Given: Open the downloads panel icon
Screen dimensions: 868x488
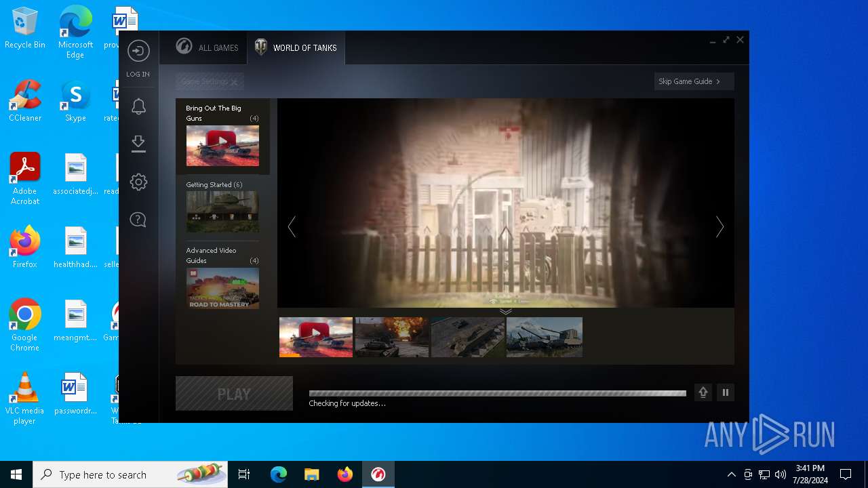Looking at the screenshot, I should (x=138, y=144).
